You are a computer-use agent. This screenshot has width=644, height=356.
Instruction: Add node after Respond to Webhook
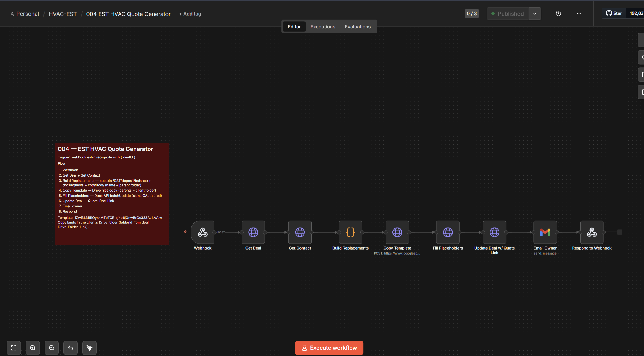620,232
